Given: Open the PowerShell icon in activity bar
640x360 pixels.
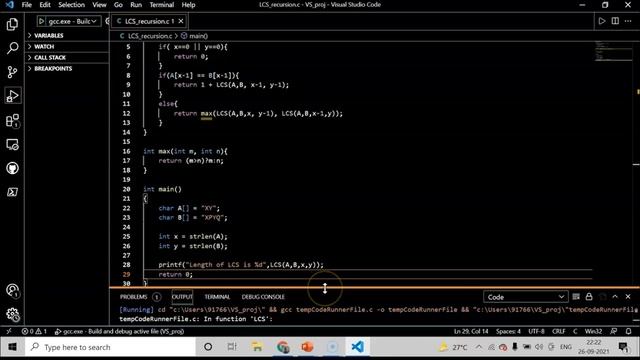Looking at the screenshot, I should (12, 192).
